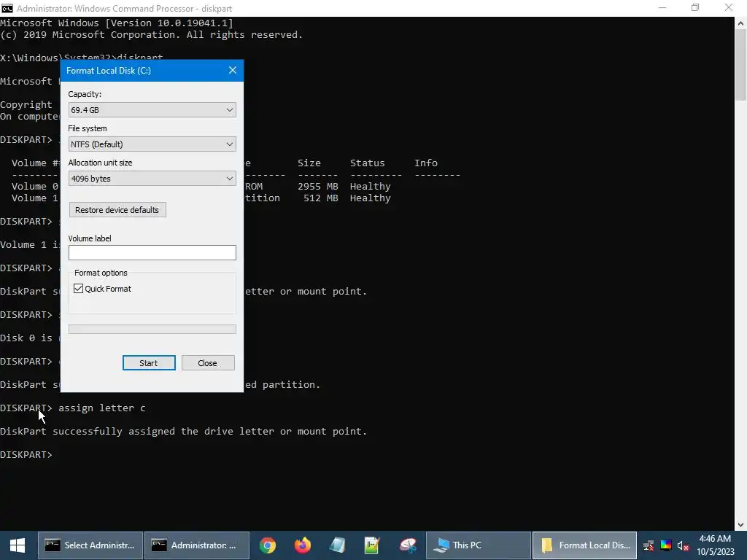The image size is (747, 560).
Task: Click the 'Info' column header in diskpart output
Action: pyautogui.click(x=426, y=163)
